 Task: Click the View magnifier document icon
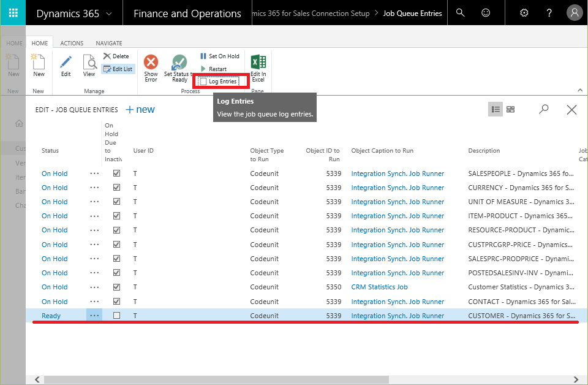pyautogui.click(x=89, y=62)
